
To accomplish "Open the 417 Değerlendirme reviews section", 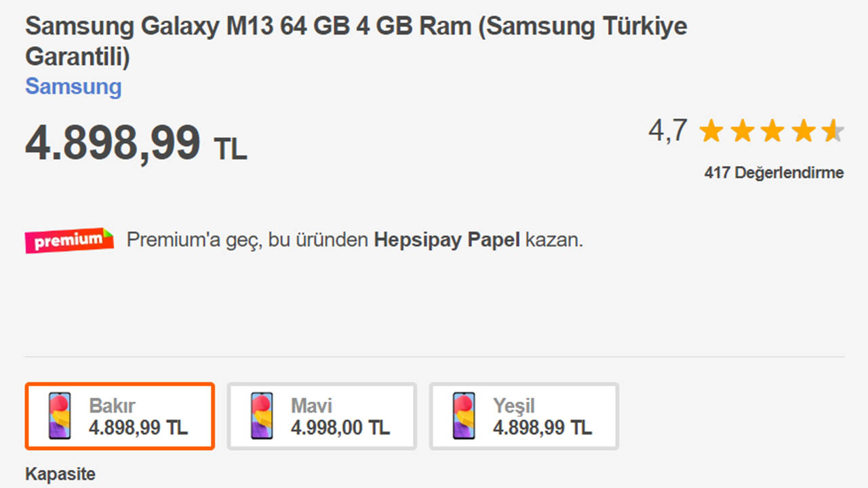I will click(773, 173).
